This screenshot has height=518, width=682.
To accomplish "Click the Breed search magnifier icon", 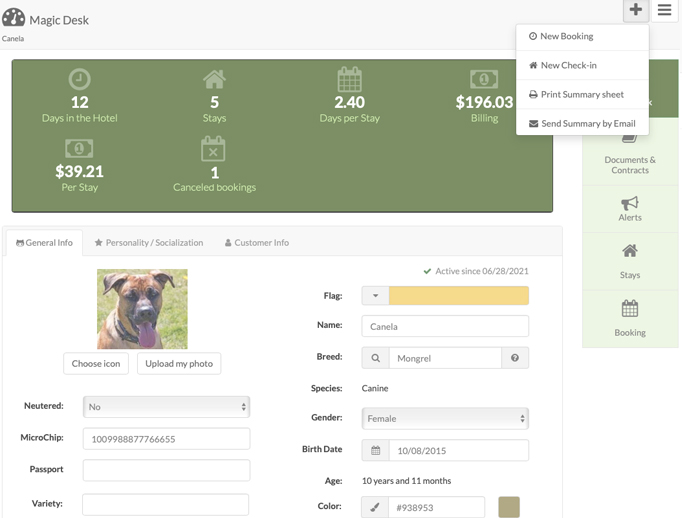I will (375, 358).
